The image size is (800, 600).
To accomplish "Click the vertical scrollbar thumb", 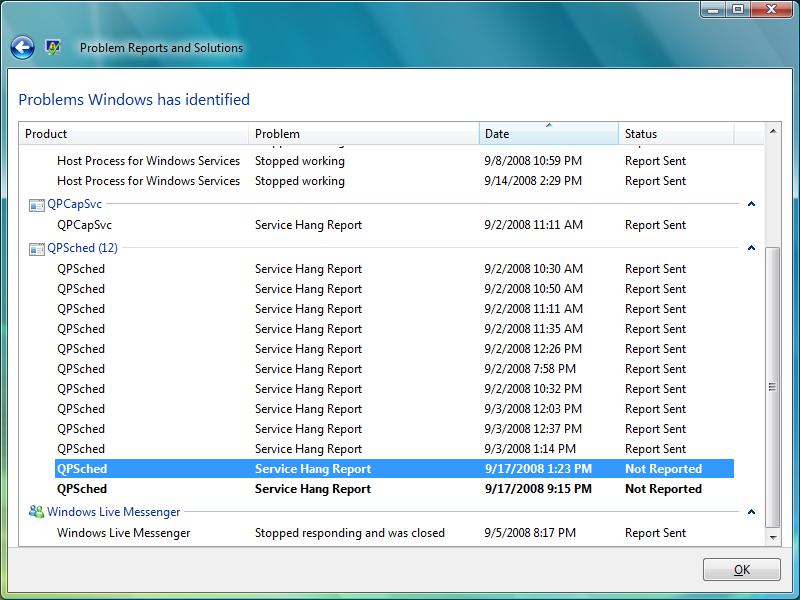I will point(773,388).
